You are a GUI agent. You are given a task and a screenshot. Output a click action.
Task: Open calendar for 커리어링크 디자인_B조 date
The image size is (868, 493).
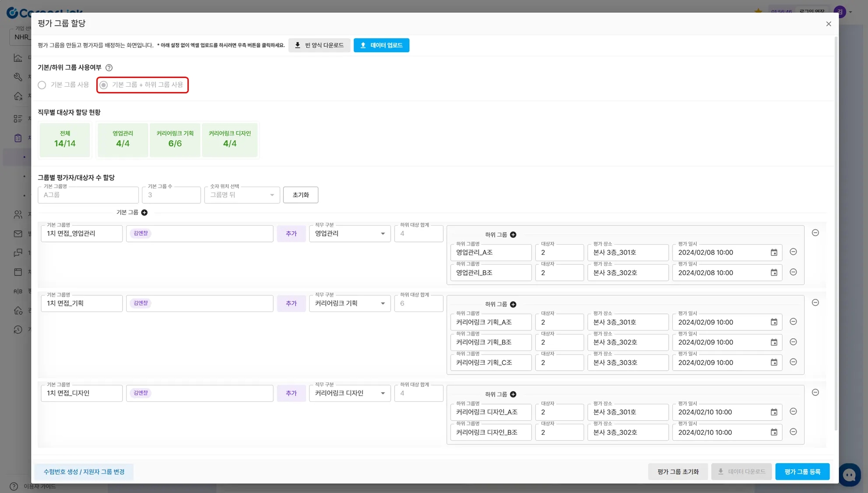(x=774, y=433)
